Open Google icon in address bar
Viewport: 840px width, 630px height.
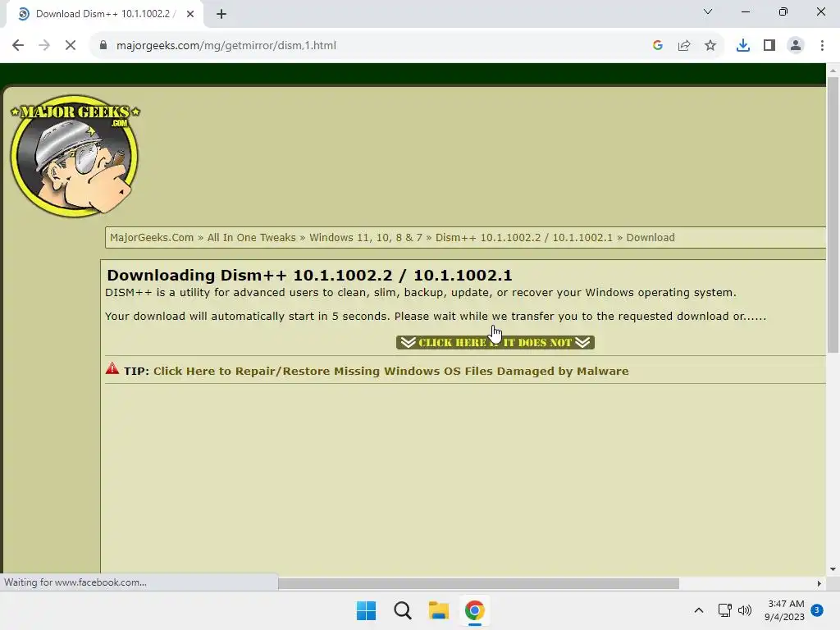658,45
